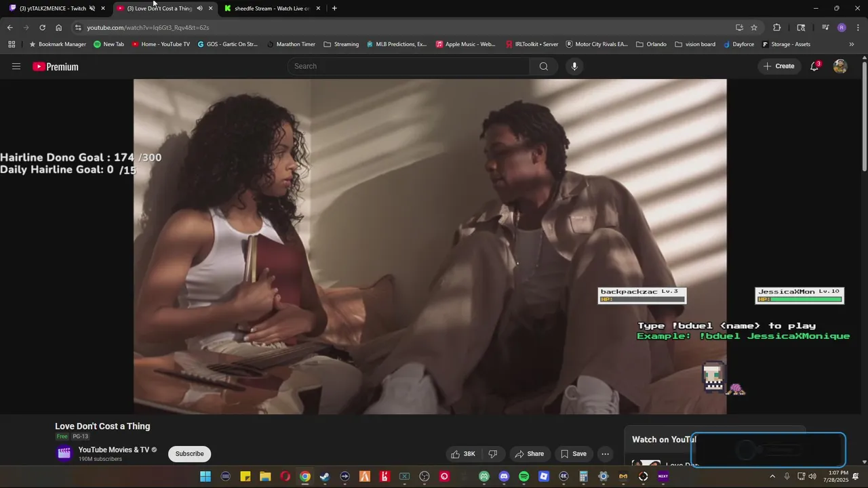Open browser home page button

[59, 28]
